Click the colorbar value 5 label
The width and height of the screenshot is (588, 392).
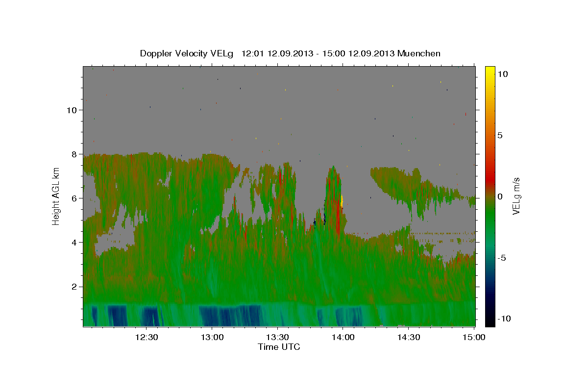click(x=500, y=135)
